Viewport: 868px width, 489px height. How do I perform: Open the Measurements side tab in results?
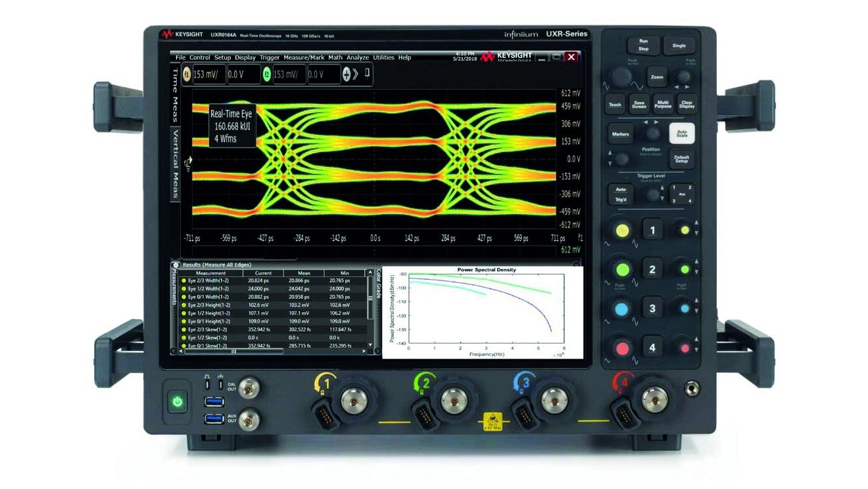(175, 287)
